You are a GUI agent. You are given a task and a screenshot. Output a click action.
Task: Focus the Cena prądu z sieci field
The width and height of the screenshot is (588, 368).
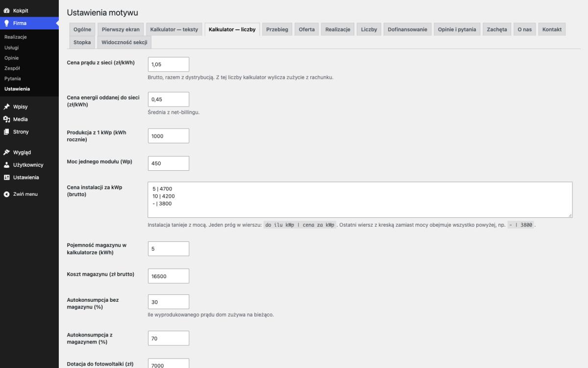point(169,64)
